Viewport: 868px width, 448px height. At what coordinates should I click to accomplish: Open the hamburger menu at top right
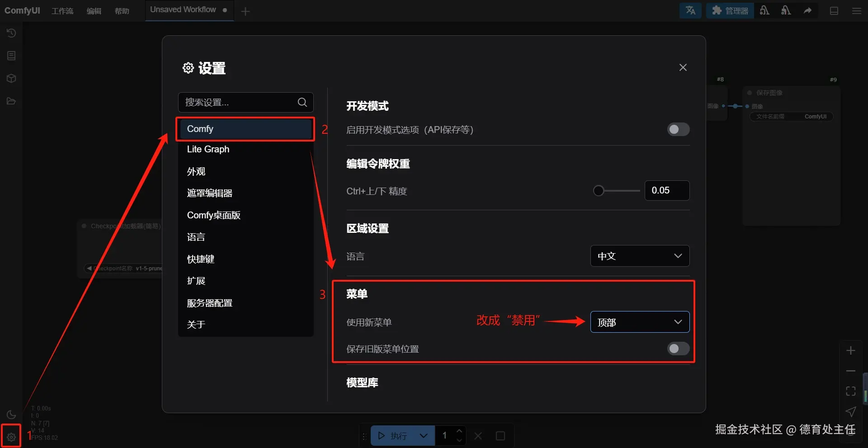856,11
